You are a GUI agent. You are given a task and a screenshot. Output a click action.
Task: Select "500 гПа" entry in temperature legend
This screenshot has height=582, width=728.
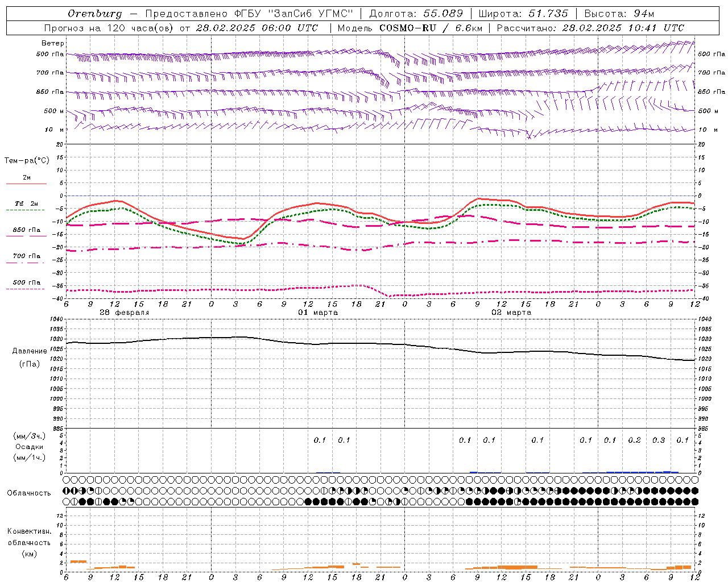click(x=26, y=282)
